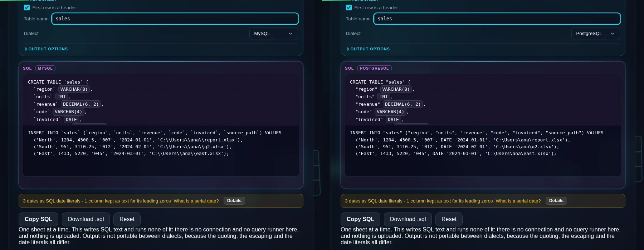This screenshot has width=644, height=250.
Task: Click CREATE TABLE line in PostgreSQL output
Action: pyautogui.click(x=380, y=82)
